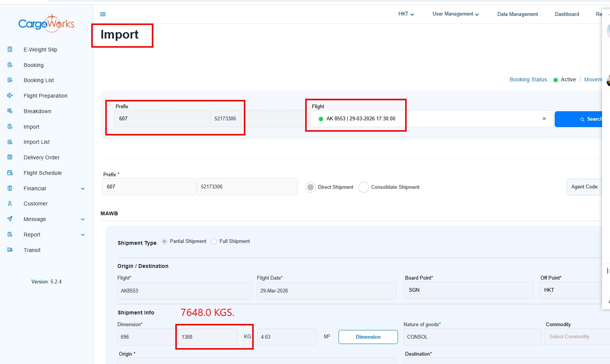Screen dimensions: 610x364
Task: Open the Select Commodity dropdown
Action: coord(576,337)
